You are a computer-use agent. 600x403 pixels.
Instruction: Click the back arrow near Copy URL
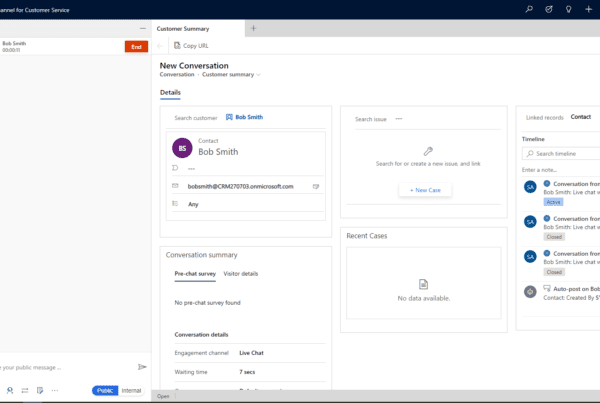tap(162, 46)
